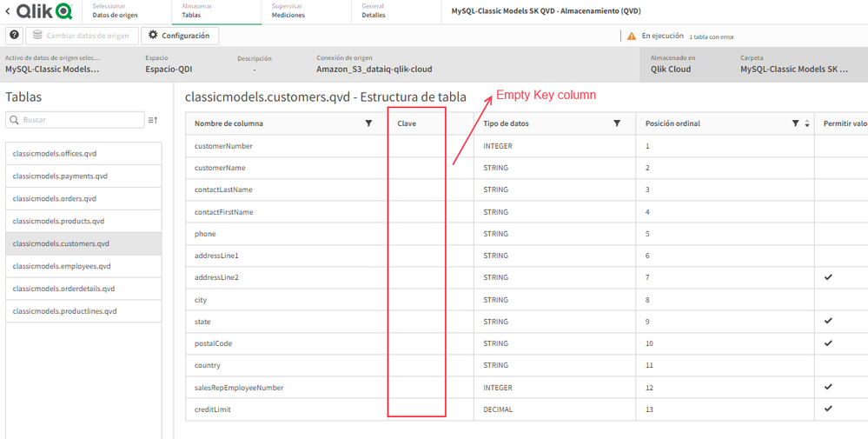The image size is (868, 439).
Task: Click the Permitir valores column header
Action: coord(845,123)
